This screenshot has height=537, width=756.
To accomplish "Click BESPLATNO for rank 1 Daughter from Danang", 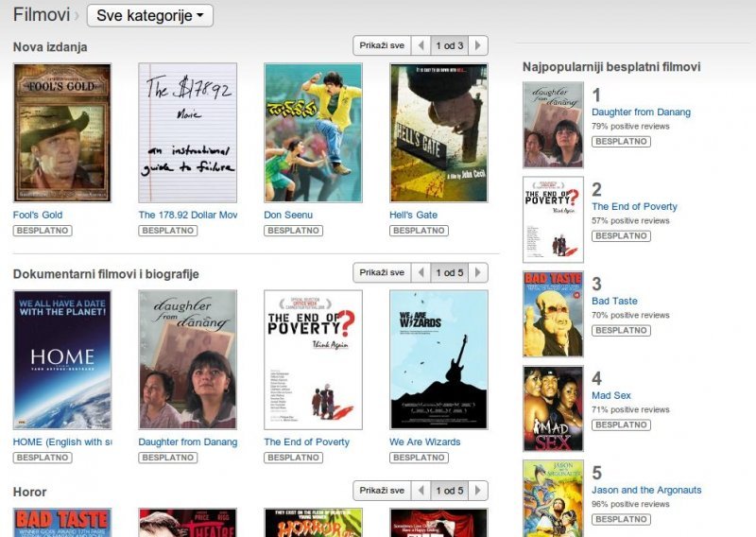I will tap(621, 142).
